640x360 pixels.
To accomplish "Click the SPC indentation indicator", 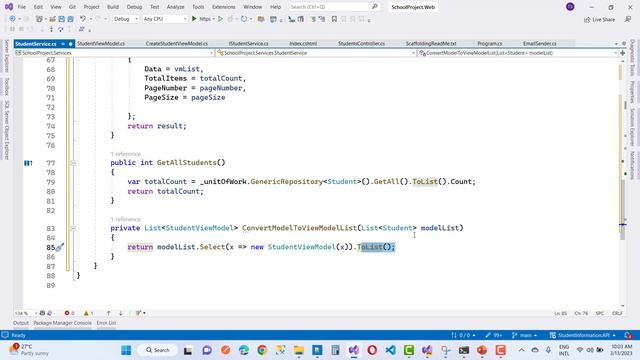I will (x=600, y=313).
